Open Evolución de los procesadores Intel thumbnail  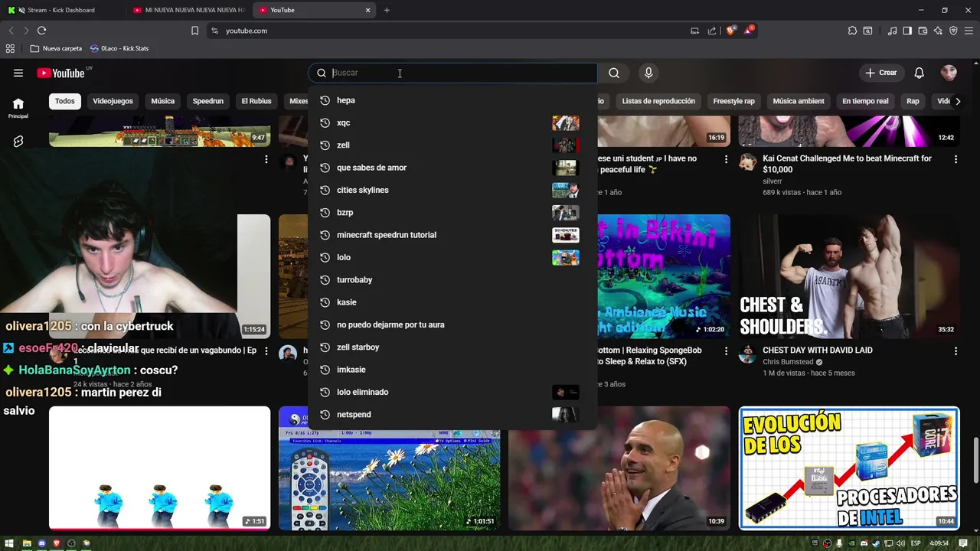849,468
